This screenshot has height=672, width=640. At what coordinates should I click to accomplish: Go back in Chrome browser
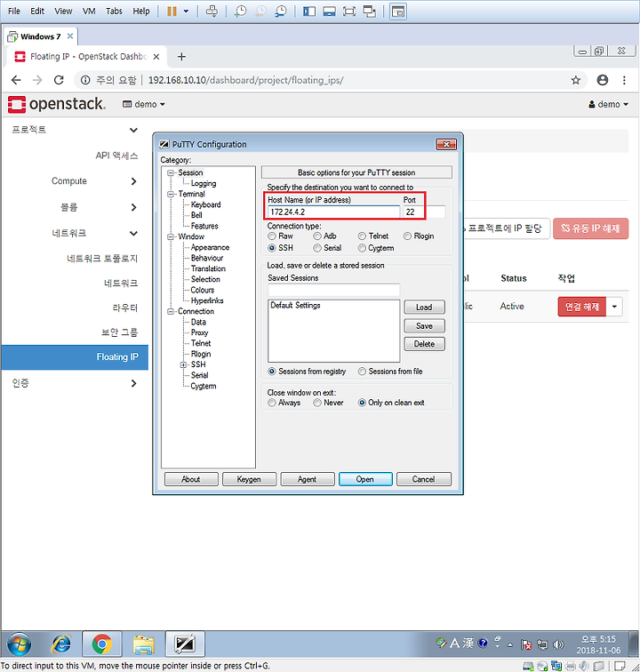tap(16, 80)
